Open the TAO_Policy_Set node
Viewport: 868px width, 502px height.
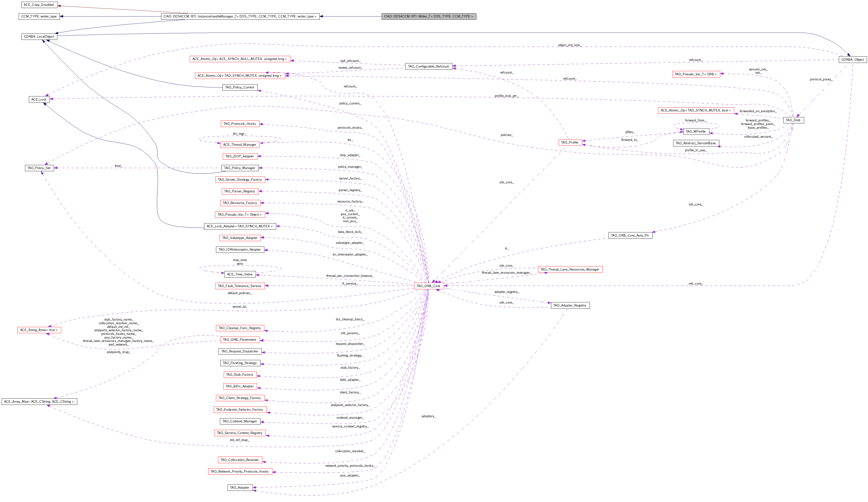click(x=39, y=168)
